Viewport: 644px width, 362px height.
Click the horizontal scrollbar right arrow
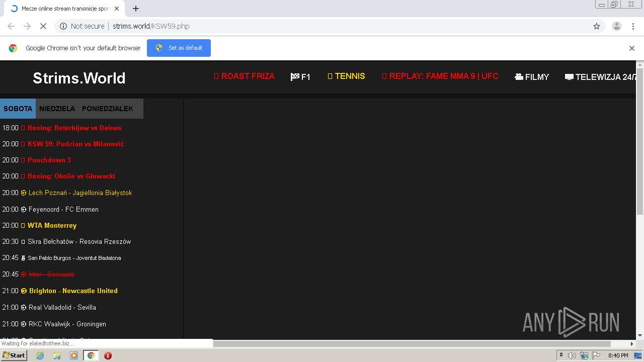click(632, 344)
